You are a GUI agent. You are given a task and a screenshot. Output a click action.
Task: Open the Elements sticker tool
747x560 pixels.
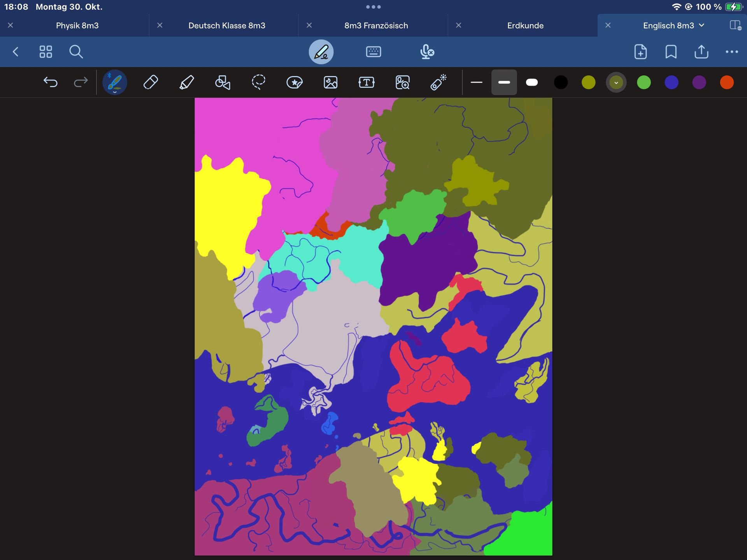(x=295, y=82)
